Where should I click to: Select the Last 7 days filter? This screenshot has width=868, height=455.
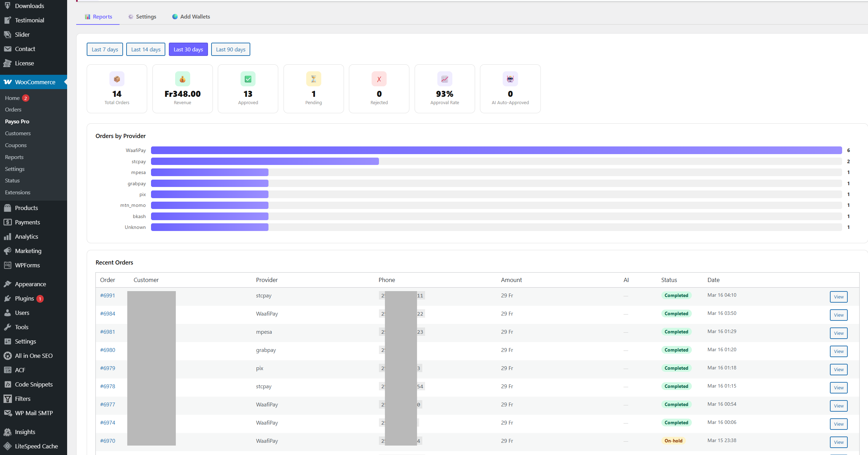(x=105, y=49)
